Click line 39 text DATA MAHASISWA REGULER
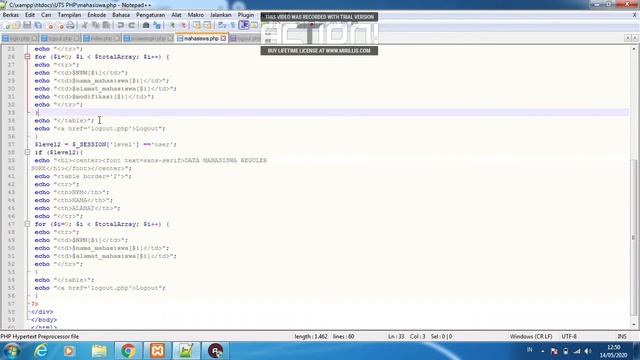640x360 pixels. 225,160
